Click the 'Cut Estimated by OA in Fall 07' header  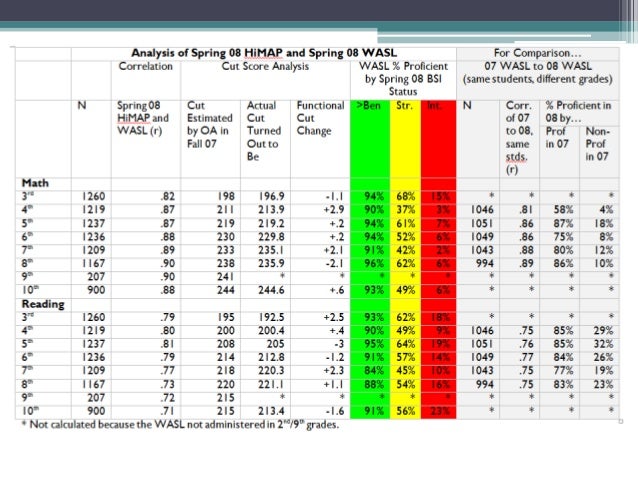click(x=210, y=125)
